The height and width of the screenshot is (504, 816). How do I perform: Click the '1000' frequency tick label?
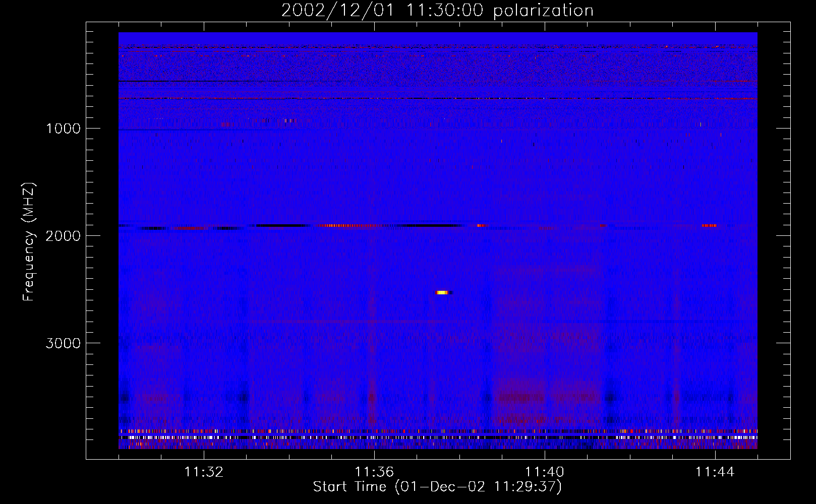tap(63, 129)
